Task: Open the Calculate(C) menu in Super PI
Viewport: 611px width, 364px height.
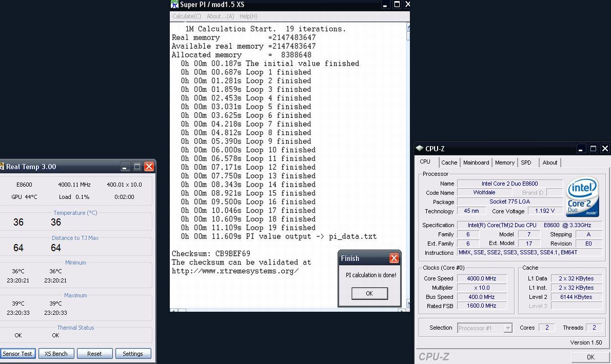Action: point(187,16)
